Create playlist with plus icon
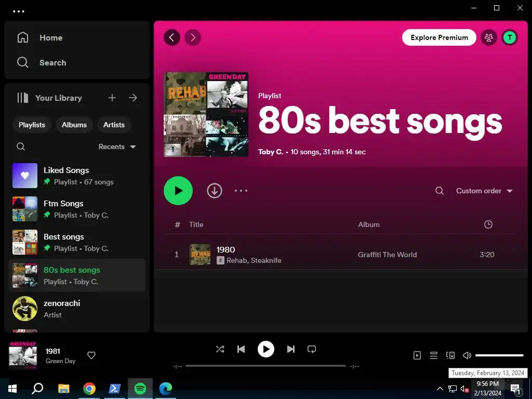The image size is (532, 399). tap(112, 98)
